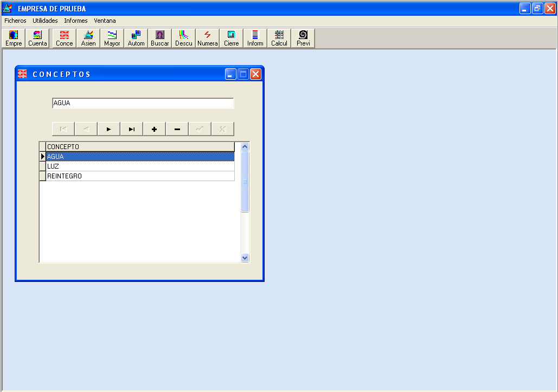The image size is (558, 392).
Task: Open the Utilidades menu
Action: 45,21
